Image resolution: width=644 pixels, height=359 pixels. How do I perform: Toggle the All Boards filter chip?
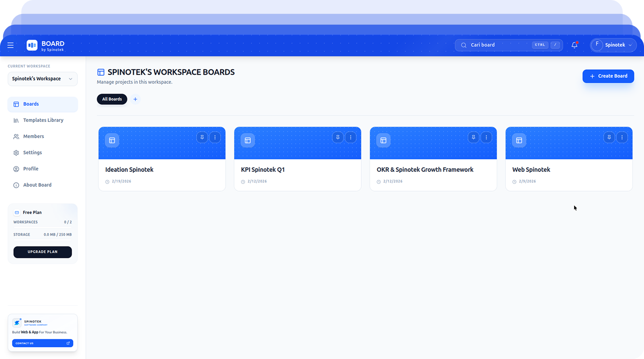112,99
